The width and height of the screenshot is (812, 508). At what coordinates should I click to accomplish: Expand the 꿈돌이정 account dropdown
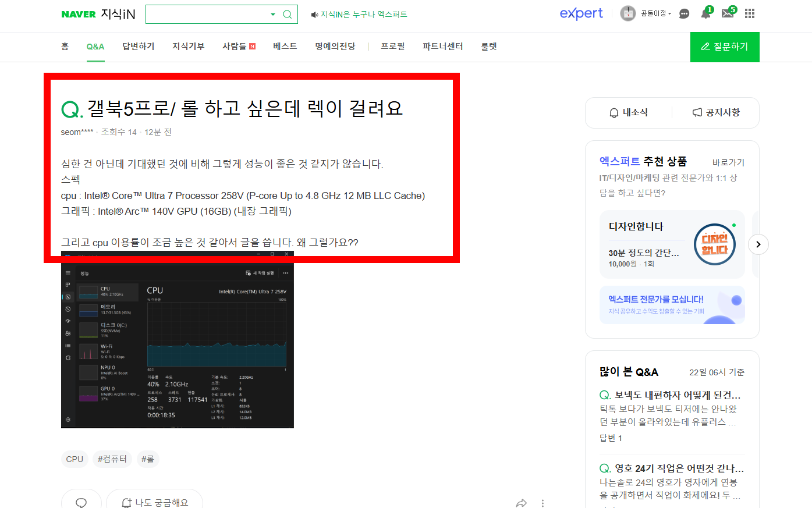click(656, 13)
